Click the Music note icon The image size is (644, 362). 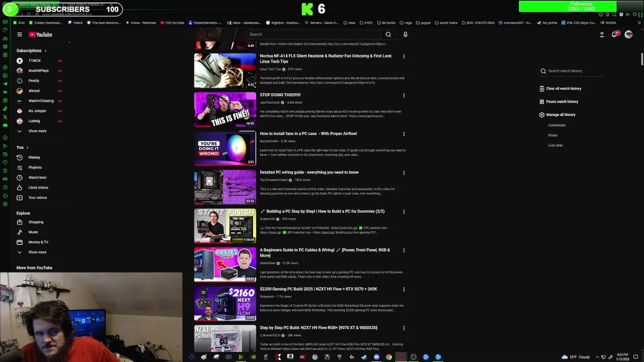point(20,232)
